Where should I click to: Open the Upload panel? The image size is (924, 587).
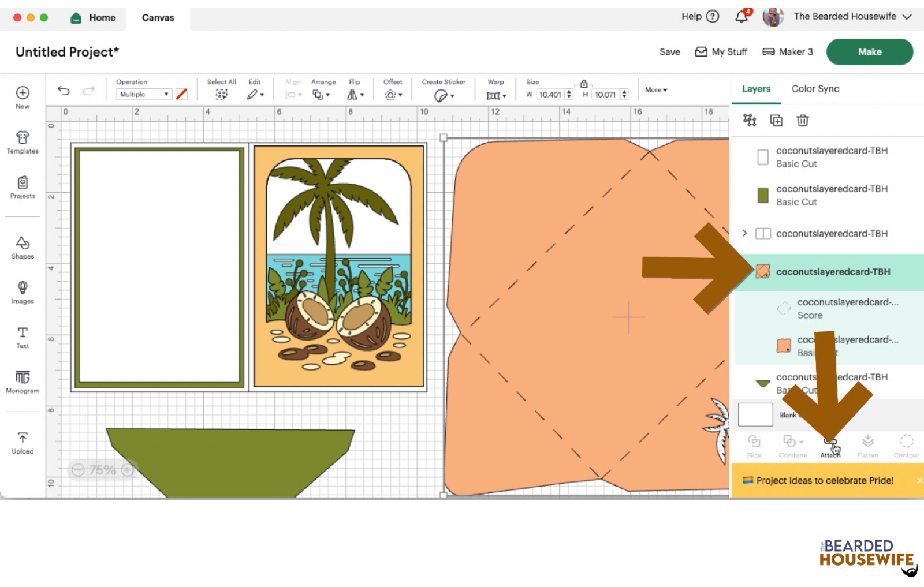[22, 441]
